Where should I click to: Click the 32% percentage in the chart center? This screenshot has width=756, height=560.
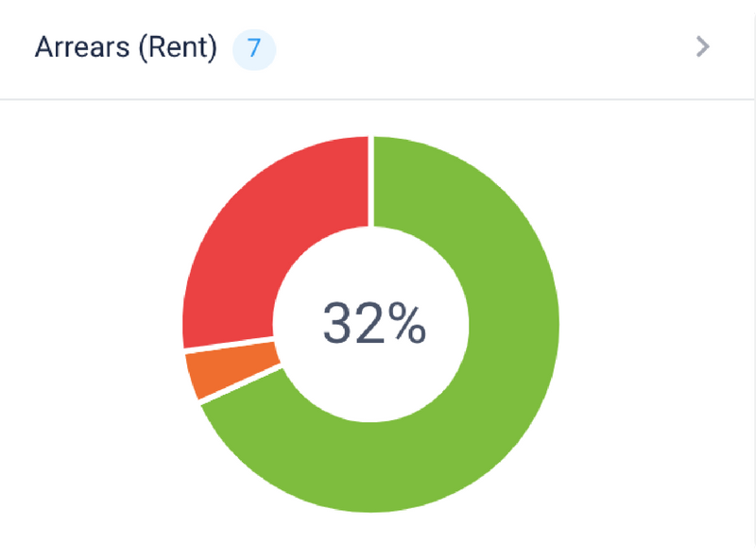coord(373,321)
